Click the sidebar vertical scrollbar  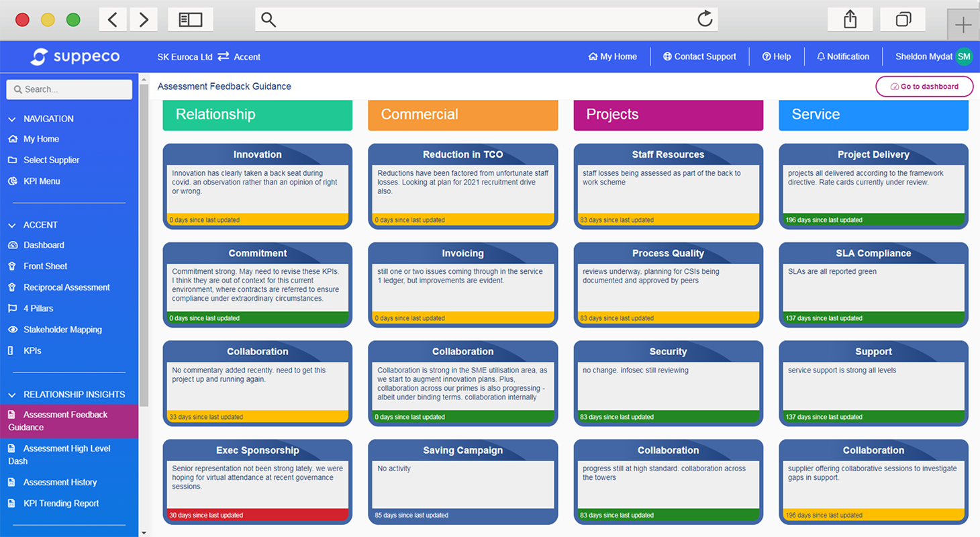(x=144, y=245)
